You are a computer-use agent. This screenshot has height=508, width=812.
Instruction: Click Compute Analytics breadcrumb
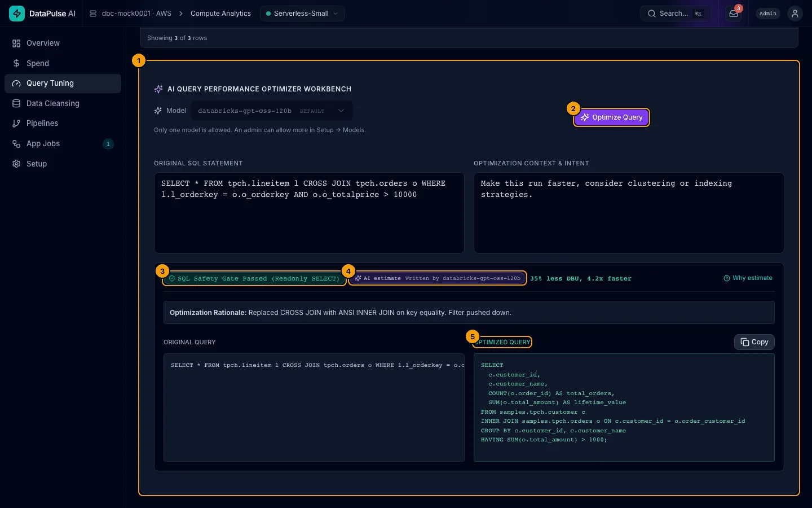click(220, 14)
